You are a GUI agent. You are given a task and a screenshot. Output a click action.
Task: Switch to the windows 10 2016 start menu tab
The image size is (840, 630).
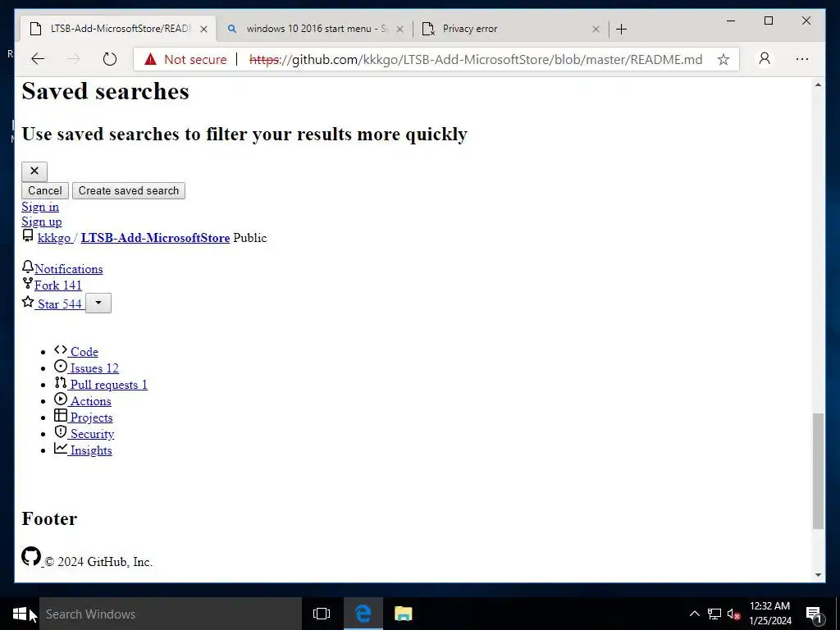pos(314,29)
